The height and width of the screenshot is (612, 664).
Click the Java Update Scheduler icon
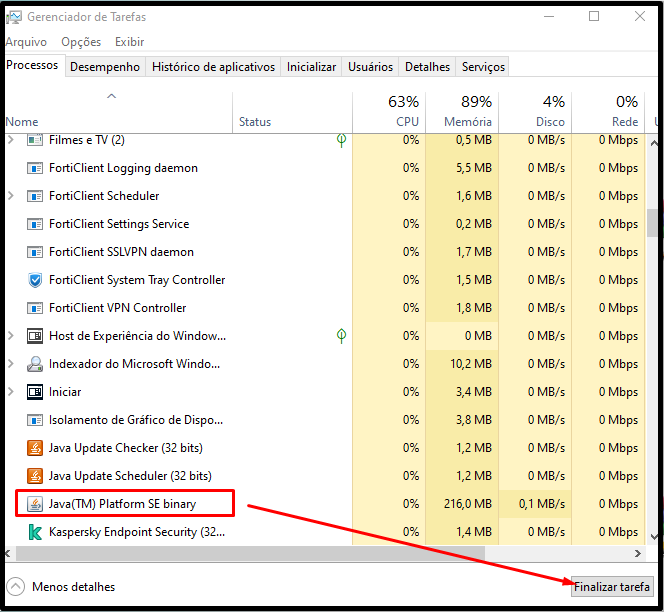click(35, 476)
